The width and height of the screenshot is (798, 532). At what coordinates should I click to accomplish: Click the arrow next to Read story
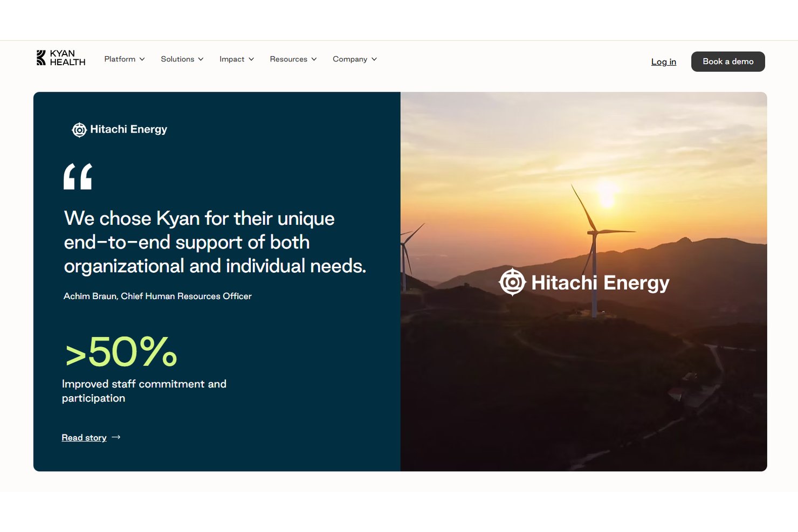tap(116, 437)
